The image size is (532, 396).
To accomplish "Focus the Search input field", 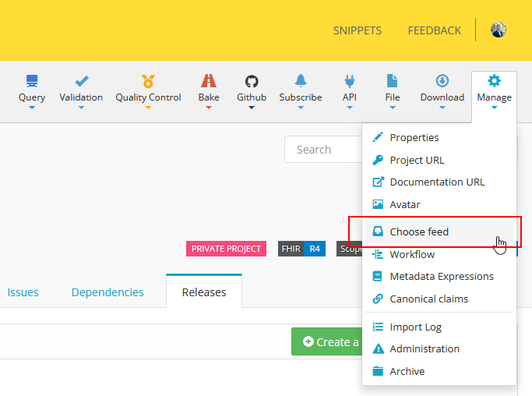I will click(x=323, y=150).
